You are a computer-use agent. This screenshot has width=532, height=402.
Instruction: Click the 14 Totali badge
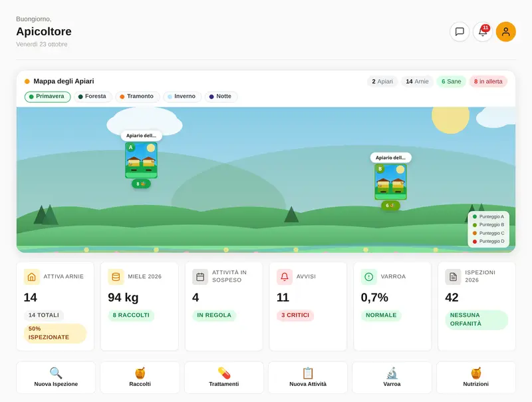(x=44, y=315)
